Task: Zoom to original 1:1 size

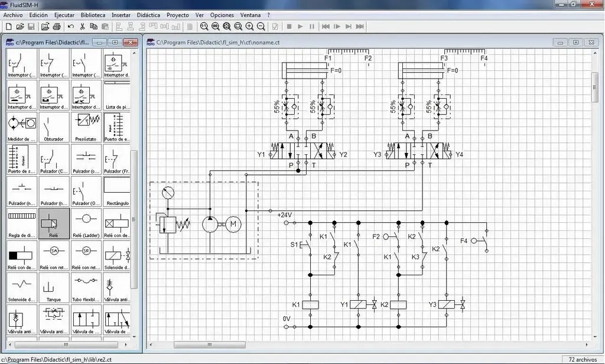Action: (x=204, y=27)
